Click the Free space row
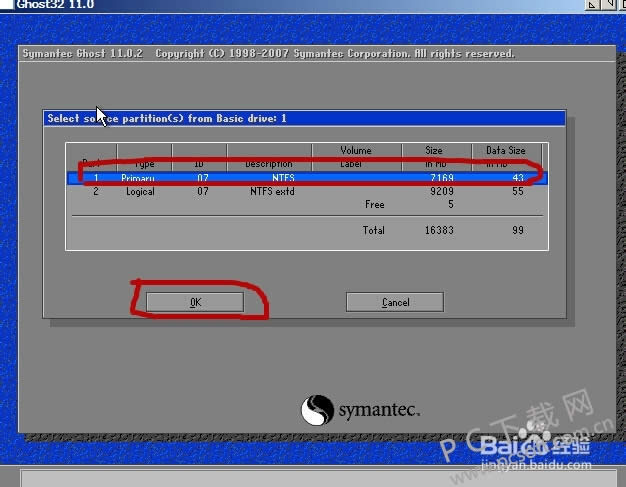This screenshot has width=626, height=487. point(375,204)
